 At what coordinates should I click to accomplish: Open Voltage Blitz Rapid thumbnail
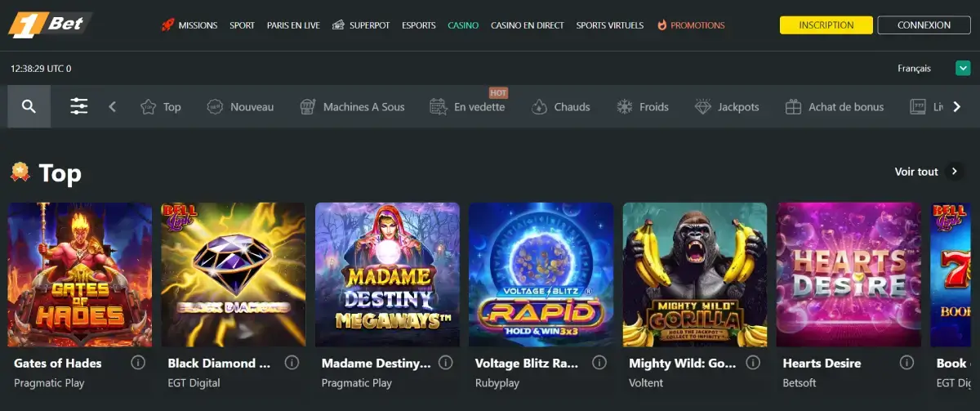pyautogui.click(x=541, y=275)
